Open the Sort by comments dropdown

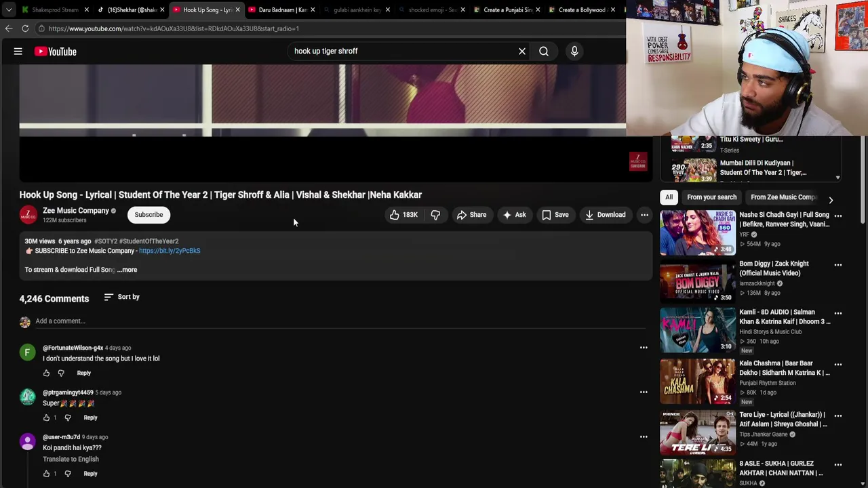121,297
